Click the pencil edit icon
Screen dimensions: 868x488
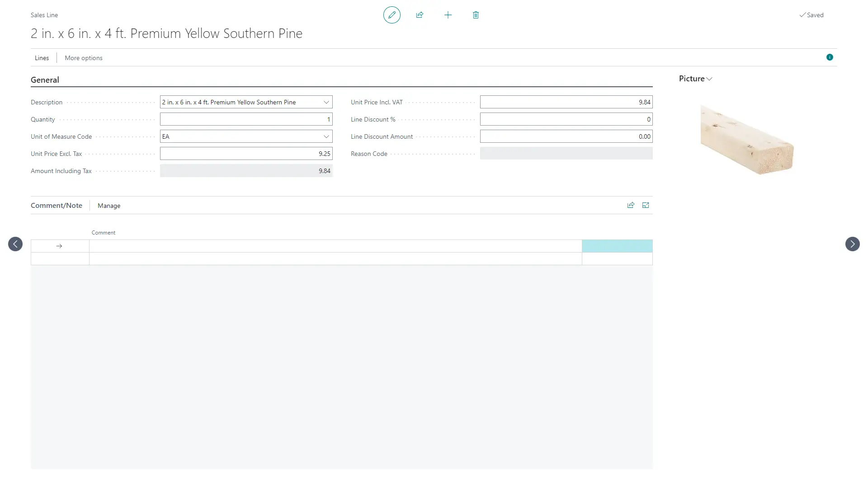point(392,15)
